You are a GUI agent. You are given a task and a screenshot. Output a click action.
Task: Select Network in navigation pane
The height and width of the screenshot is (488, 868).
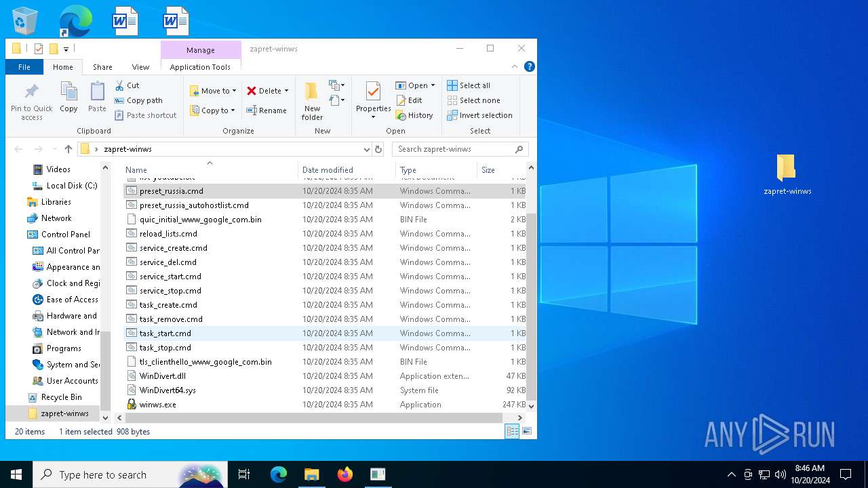56,218
